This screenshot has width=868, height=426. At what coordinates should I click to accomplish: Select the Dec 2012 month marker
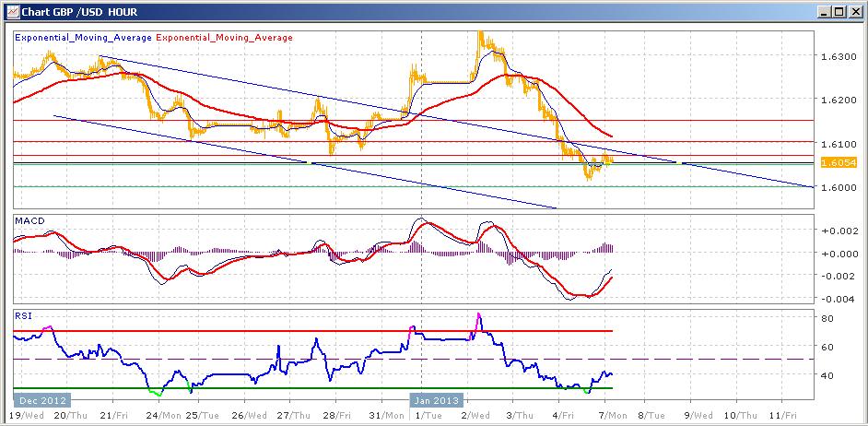pyautogui.click(x=40, y=399)
